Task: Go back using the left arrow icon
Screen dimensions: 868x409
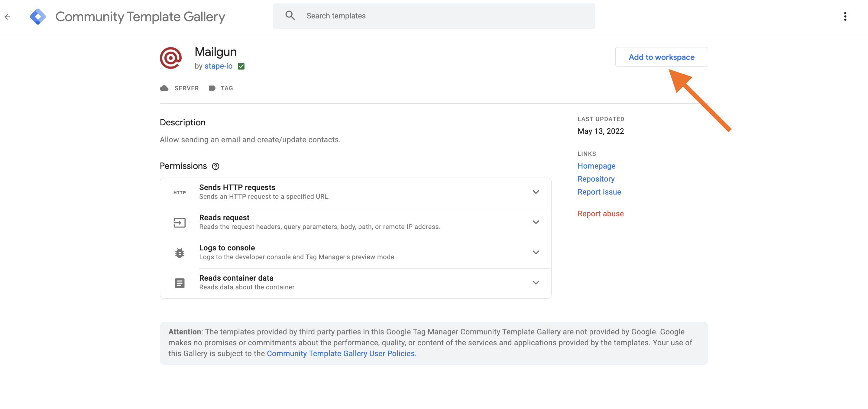Action: [x=8, y=17]
